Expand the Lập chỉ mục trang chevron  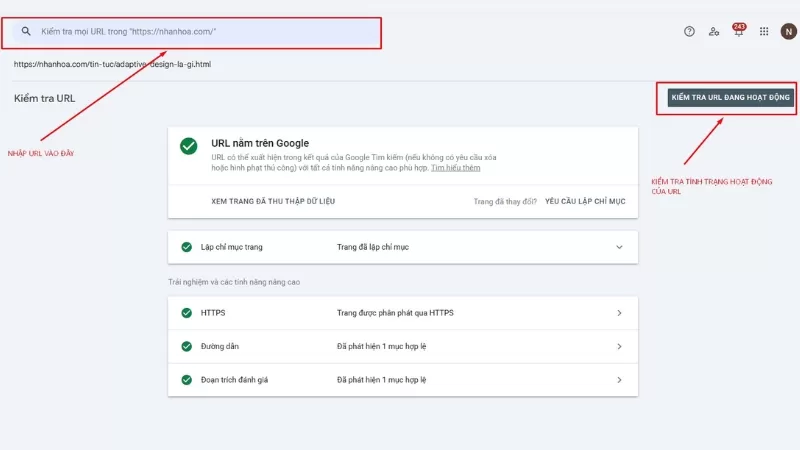click(x=619, y=247)
